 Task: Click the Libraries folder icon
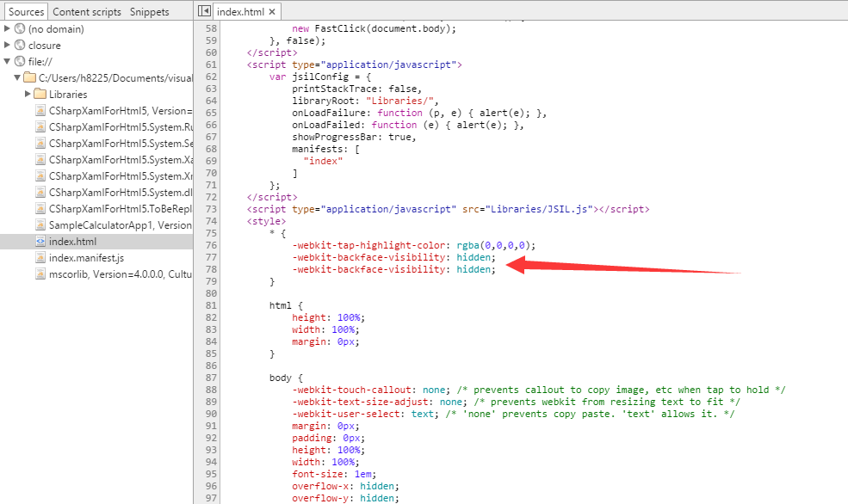point(40,95)
